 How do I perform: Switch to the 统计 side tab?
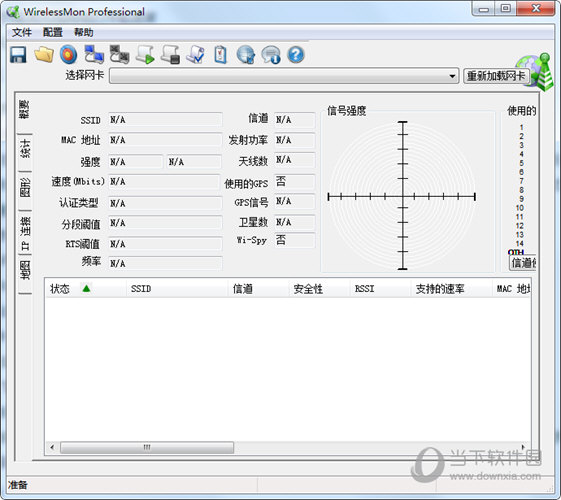tap(25, 149)
